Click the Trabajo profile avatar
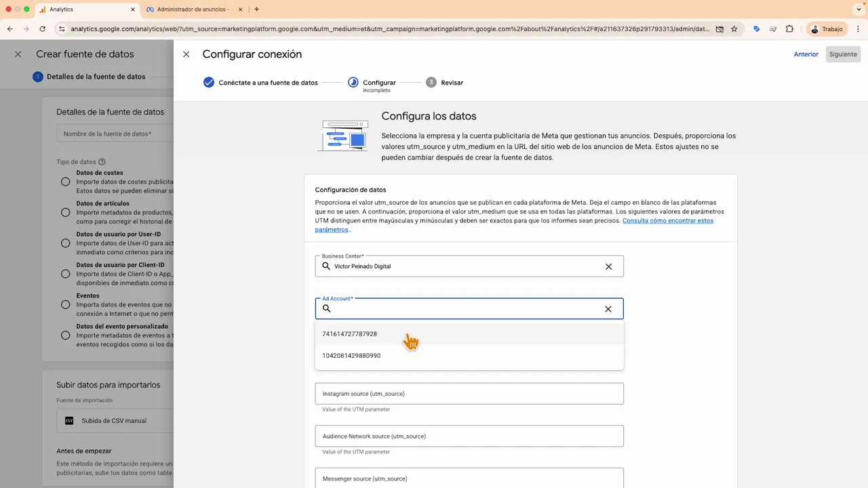This screenshot has height=488, width=868. (x=814, y=29)
